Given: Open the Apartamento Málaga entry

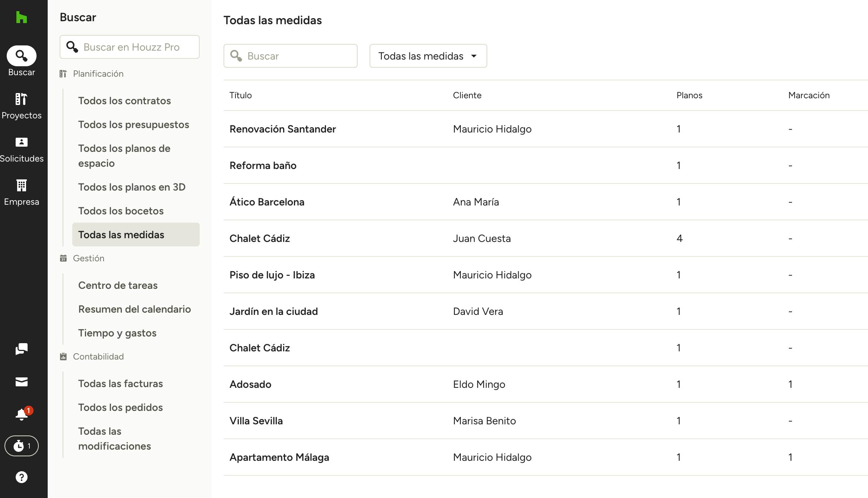Looking at the screenshot, I should (x=279, y=457).
